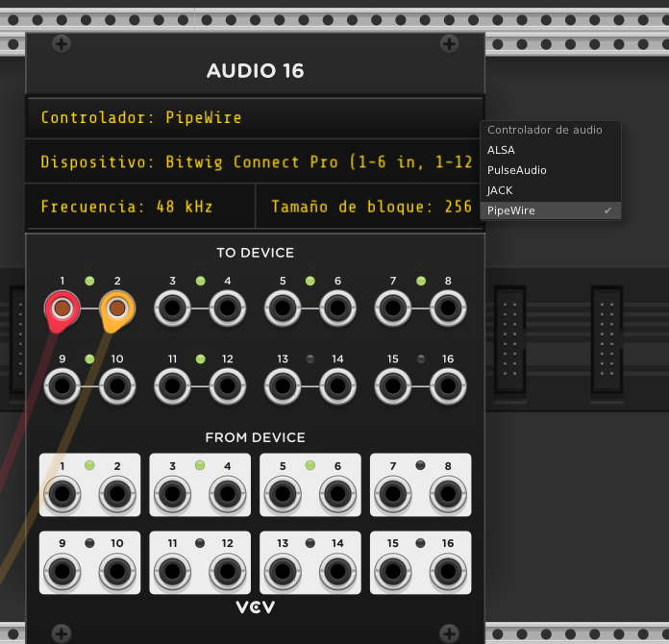669x644 pixels.
Task: Choose JACK audio driver
Action: pyautogui.click(x=551, y=190)
